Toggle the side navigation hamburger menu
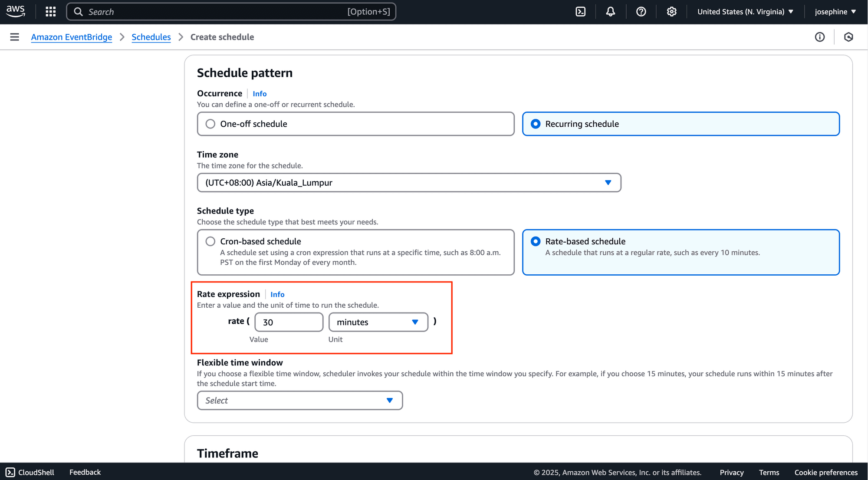868x480 pixels. click(x=14, y=37)
